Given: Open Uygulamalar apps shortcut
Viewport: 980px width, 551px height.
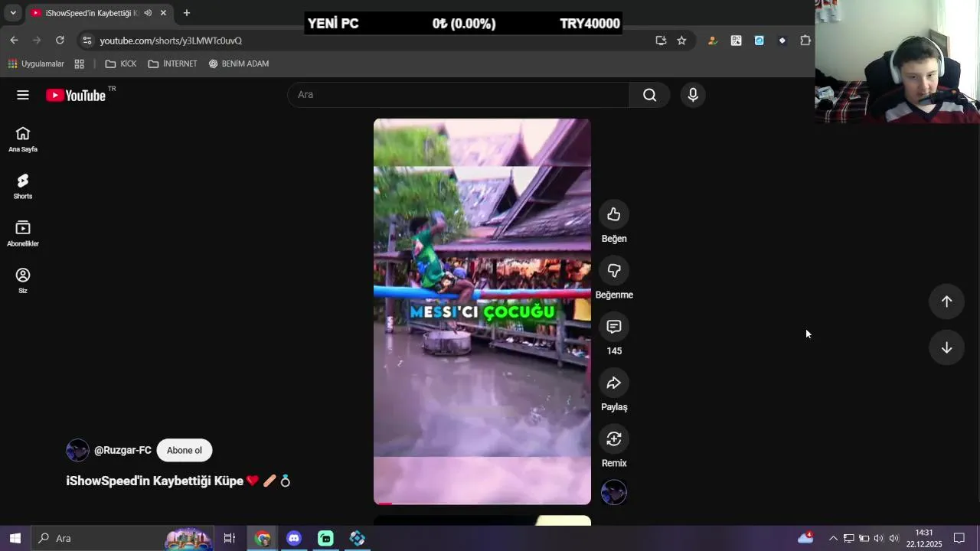Looking at the screenshot, I should (x=36, y=64).
